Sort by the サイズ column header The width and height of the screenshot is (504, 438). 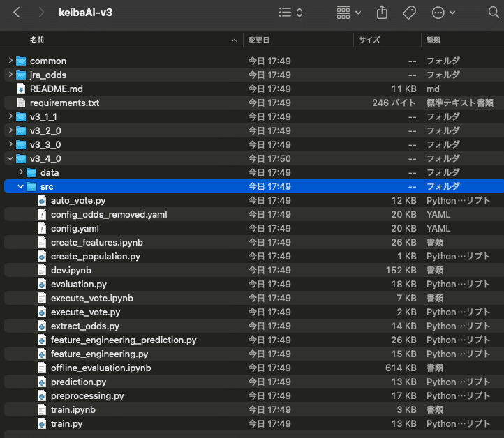pyautogui.click(x=369, y=40)
